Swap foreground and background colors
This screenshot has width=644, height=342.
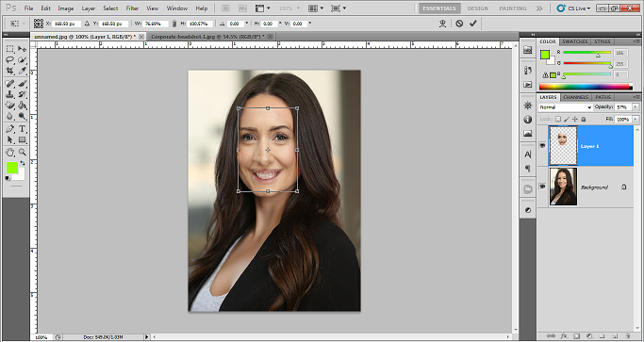(23, 163)
